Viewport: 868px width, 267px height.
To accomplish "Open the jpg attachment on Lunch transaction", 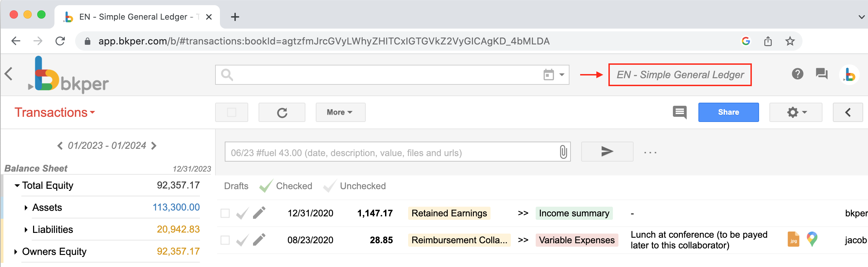I will pos(793,239).
